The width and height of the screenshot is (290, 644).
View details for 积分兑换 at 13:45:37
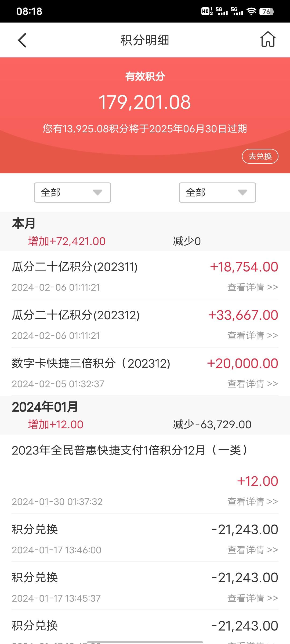(252, 598)
